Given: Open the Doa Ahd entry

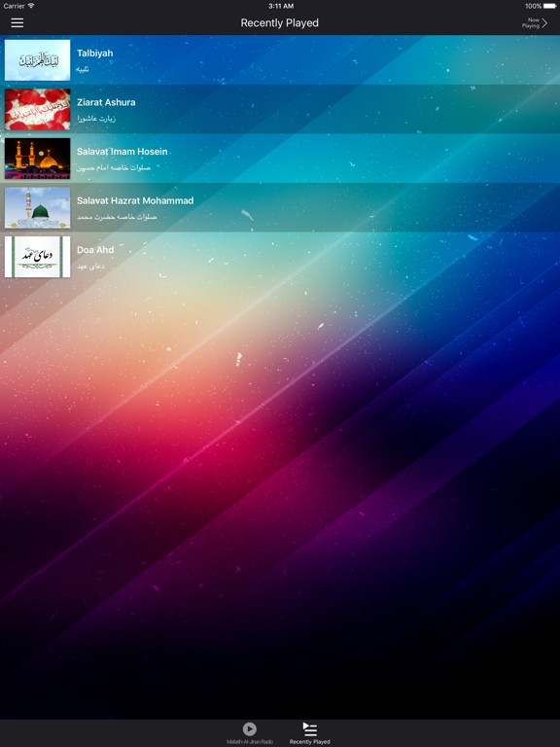Looking at the screenshot, I should click(280, 257).
